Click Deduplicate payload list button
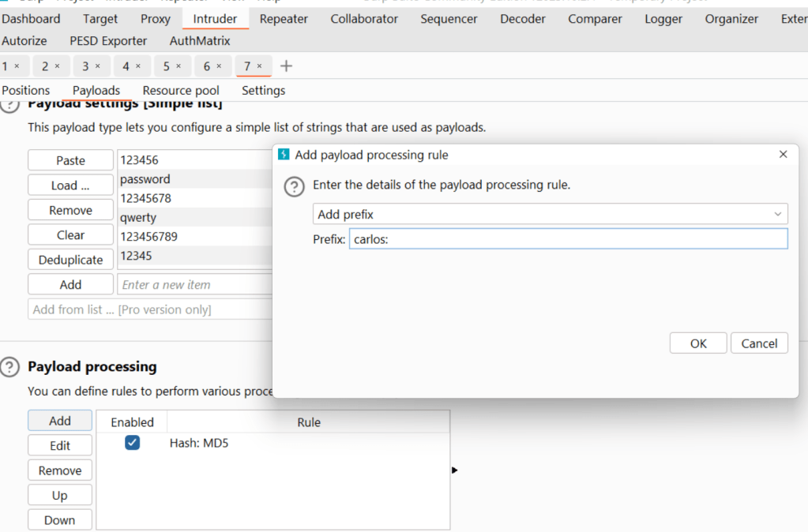Image resolution: width=808 pixels, height=532 pixels. pos(70,260)
